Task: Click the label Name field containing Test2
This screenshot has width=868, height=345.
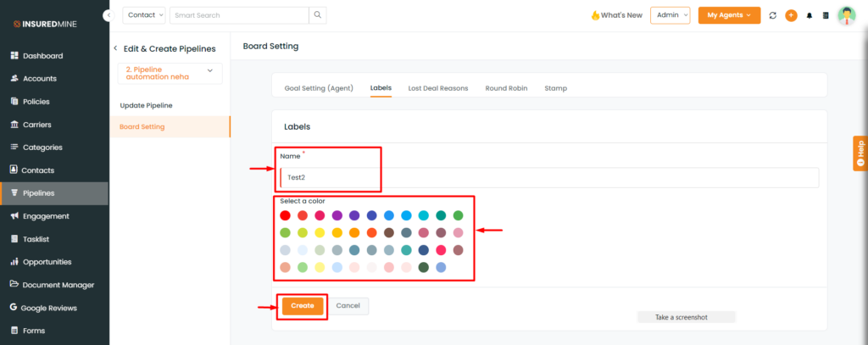Action: coord(549,178)
